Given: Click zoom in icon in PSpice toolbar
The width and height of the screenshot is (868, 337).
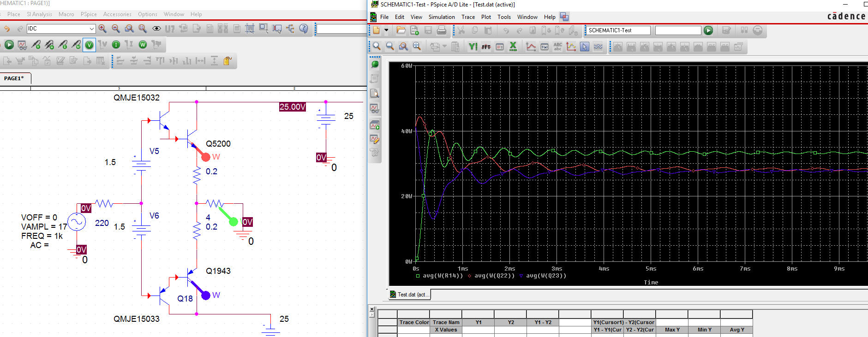Looking at the screenshot, I should pos(377,47).
